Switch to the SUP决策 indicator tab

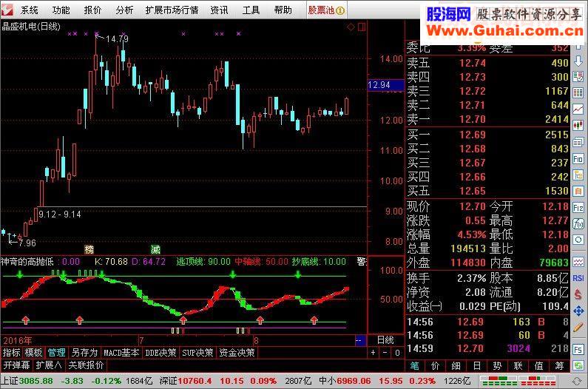click(197, 353)
